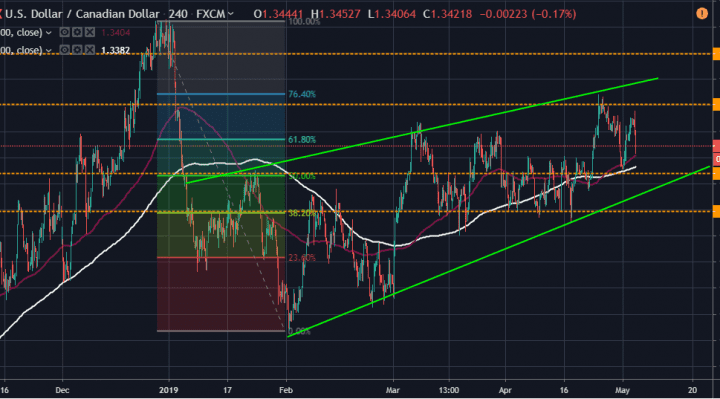Open settings gear for the 1.3404 indicator

click(77, 32)
